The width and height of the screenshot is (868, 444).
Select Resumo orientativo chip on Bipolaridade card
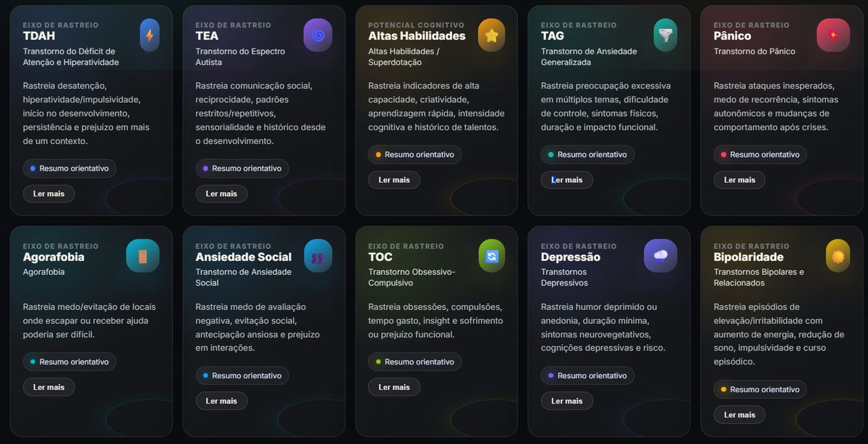pos(760,390)
